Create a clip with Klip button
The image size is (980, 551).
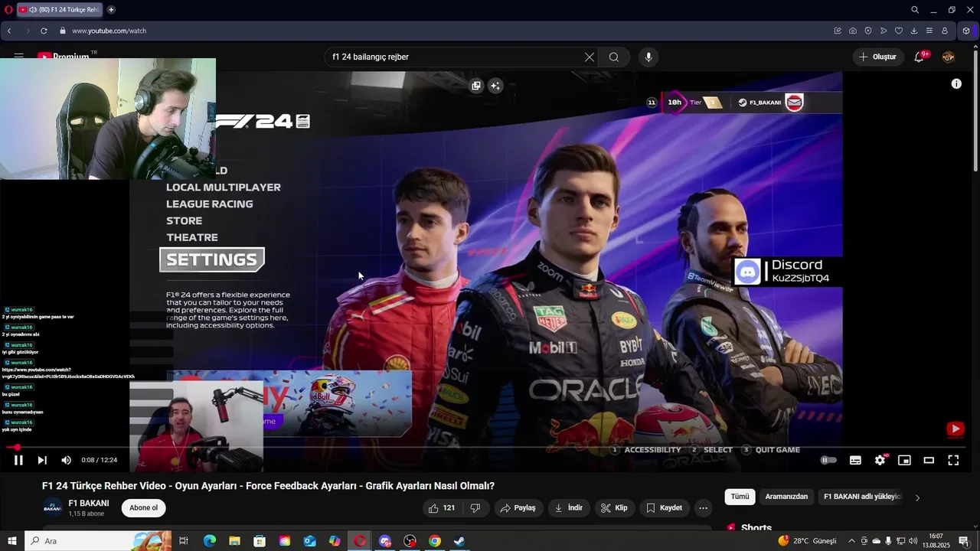(x=614, y=508)
